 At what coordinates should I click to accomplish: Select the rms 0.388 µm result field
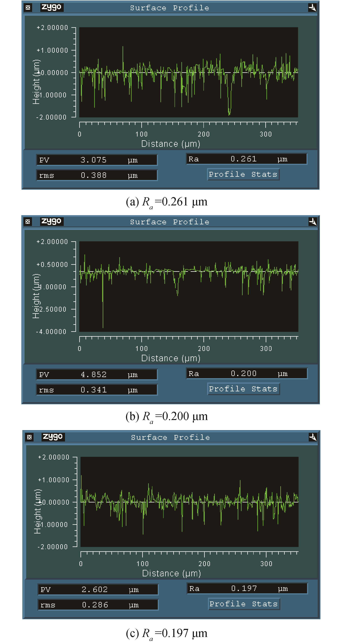[97, 175]
